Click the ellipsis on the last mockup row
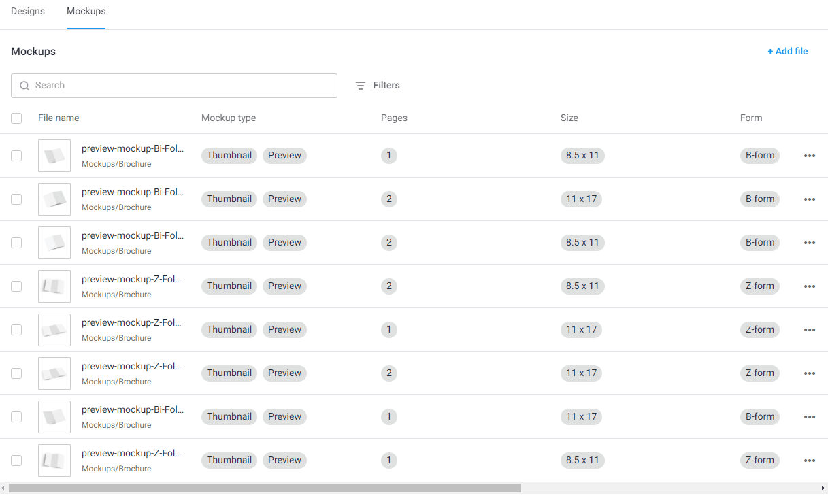Viewport: 828px width, 504px height. pyautogui.click(x=809, y=460)
